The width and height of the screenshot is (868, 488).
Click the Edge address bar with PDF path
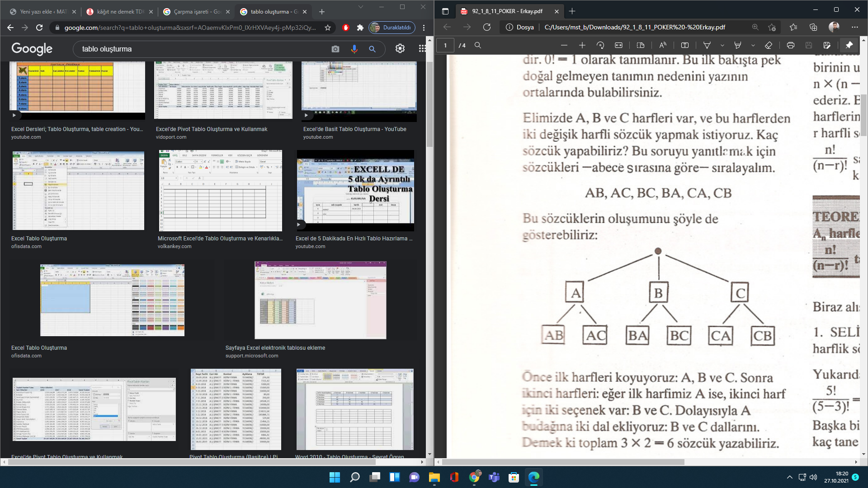634,27
